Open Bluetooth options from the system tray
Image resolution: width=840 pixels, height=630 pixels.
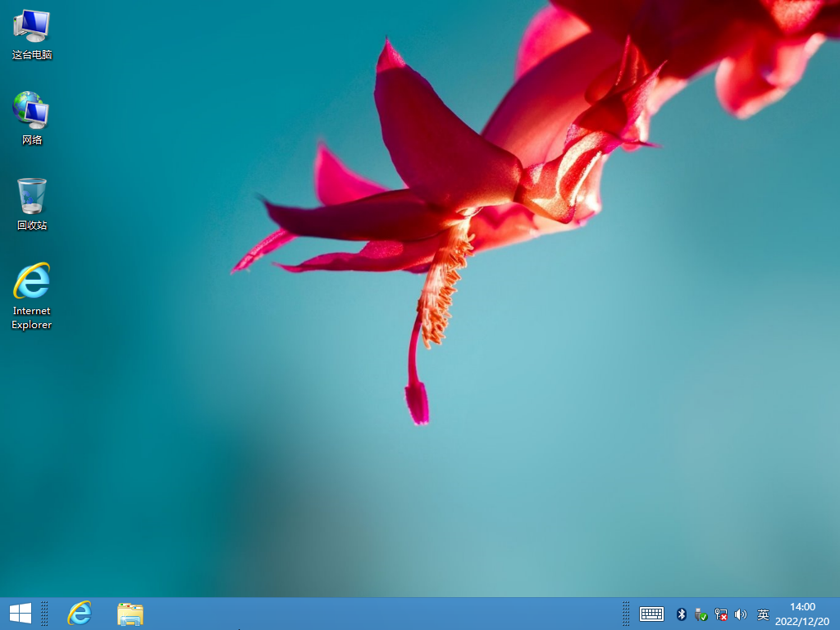tap(681, 613)
